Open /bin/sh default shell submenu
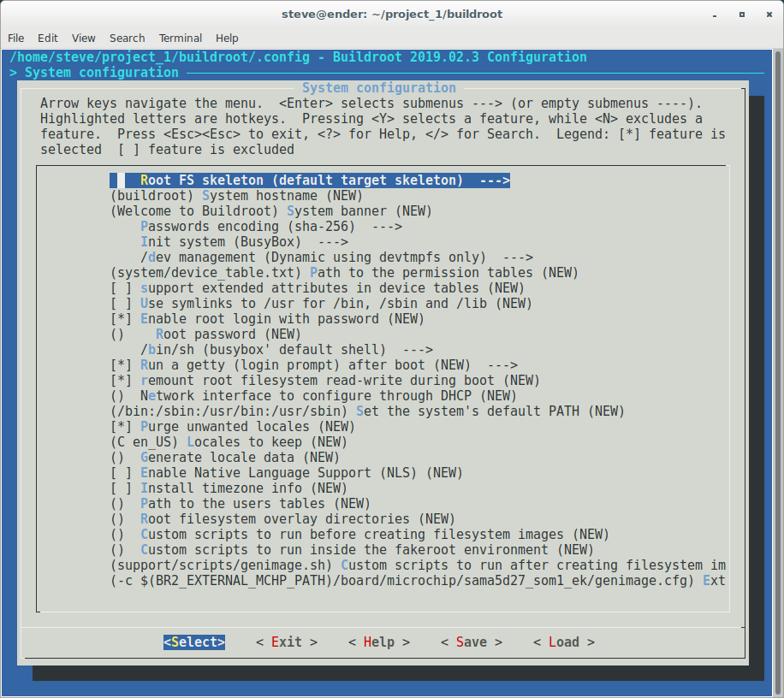This screenshot has width=784, height=698. point(286,350)
